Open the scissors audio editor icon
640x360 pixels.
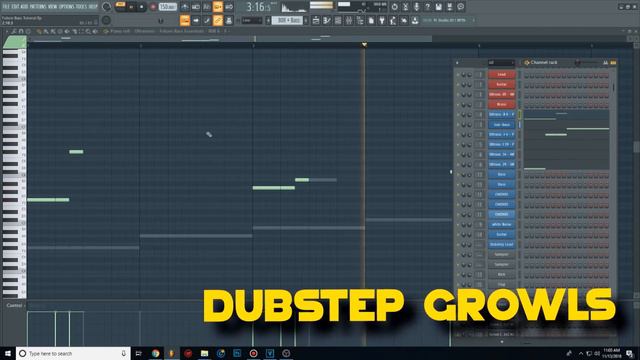pyautogui.click(x=405, y=7)
